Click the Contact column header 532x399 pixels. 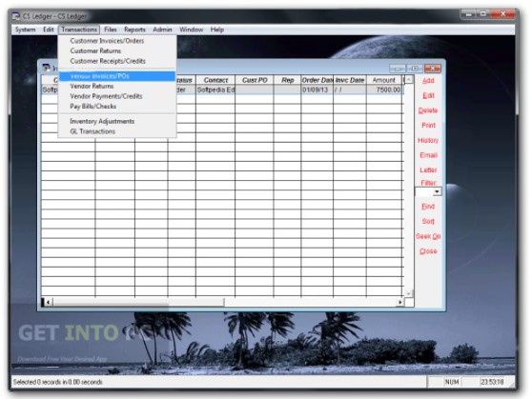215,80
